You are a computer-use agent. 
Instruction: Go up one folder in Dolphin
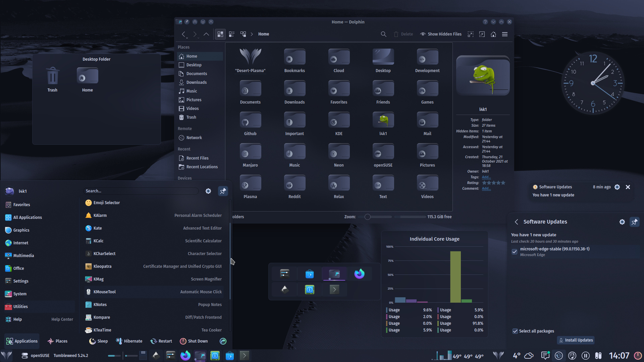(206, 34)
